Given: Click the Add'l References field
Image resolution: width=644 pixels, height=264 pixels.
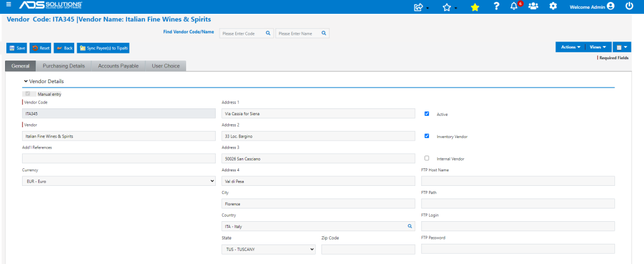Looking at the screenshot, I should pos(119,158).
